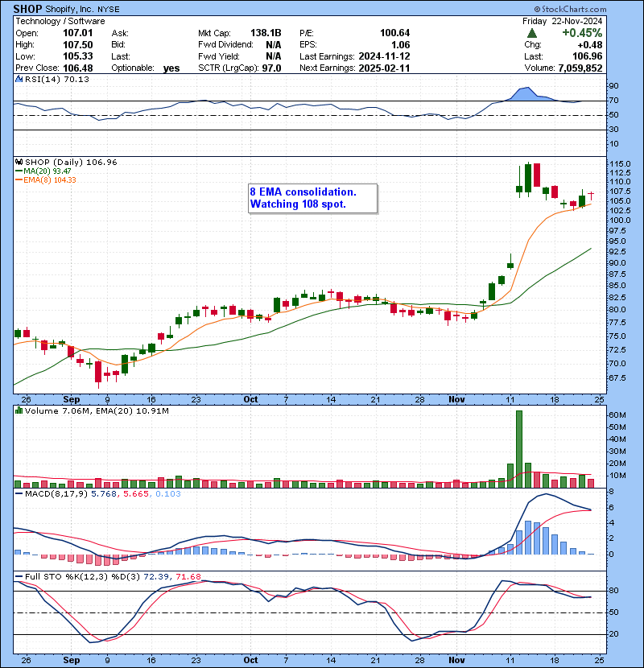Image resolution: width=644 pixels, height=668 pixels.
Task: Click the Last Earnings date 2024-11-12
Action: click(x=384, y=56)
